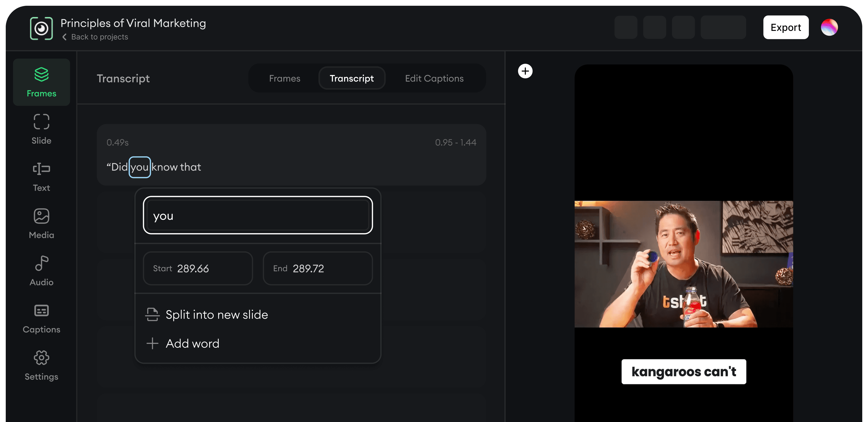The image size is (868, 422).
Task: Open the user profile avatar
Action: 829,27
